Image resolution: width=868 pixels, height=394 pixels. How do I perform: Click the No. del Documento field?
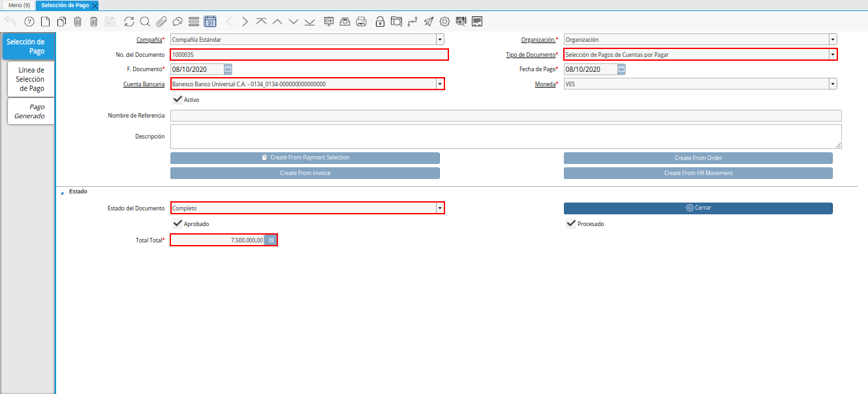[309, 55]
